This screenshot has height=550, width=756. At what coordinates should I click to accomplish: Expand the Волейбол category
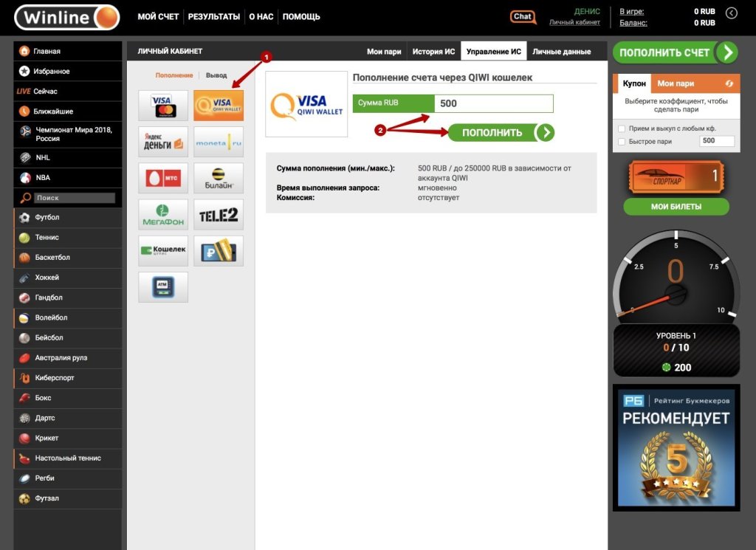67,317
